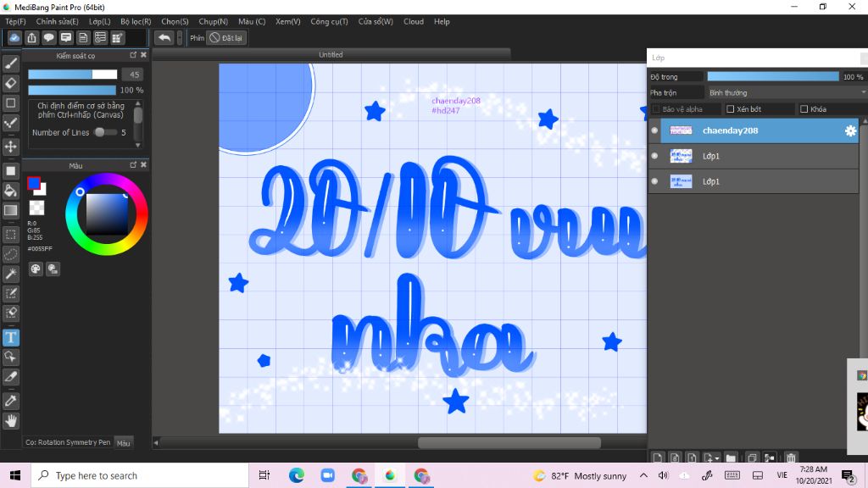Adjust the Number of Lines slider
The width and height of the screenshot is (868, 488).
[x=105, y=132]
